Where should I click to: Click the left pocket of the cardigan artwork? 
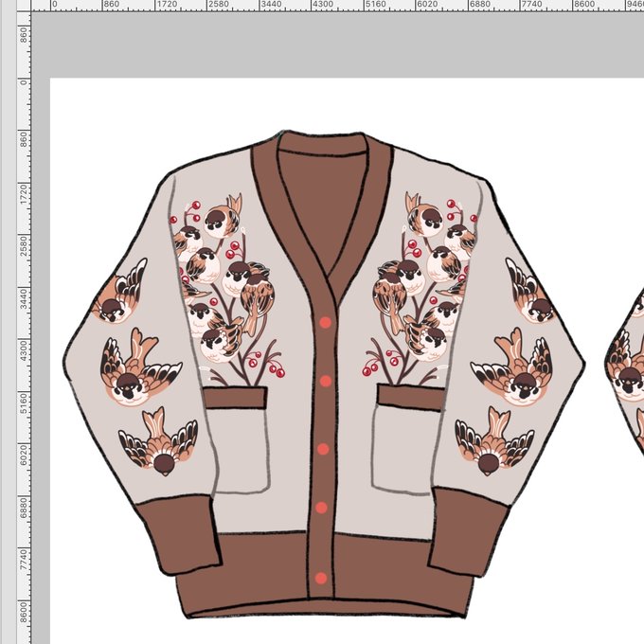pos(237,439)
